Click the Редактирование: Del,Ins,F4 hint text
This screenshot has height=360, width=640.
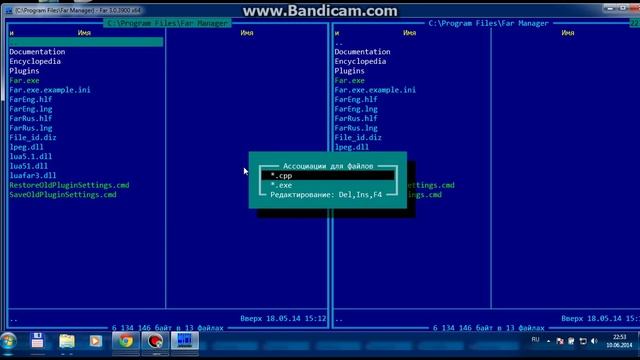[x=326, y=195]
